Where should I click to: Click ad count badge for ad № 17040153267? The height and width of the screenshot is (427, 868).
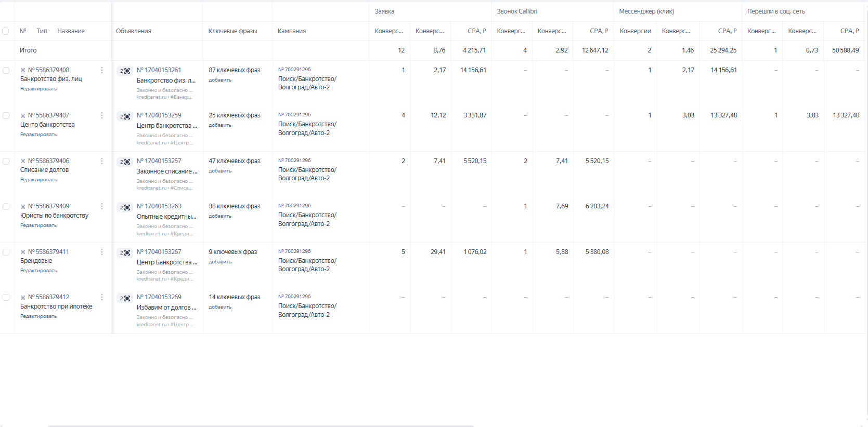tap(124, 253)
